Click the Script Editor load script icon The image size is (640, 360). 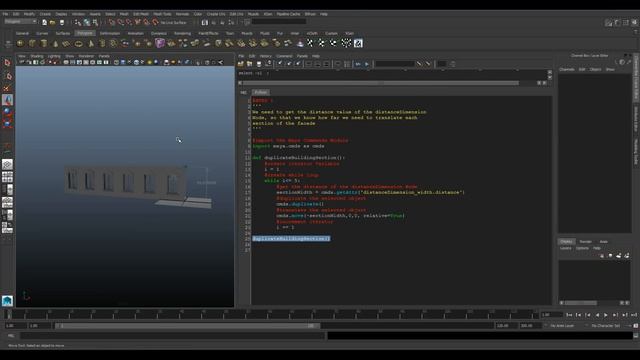pos(240,64)
